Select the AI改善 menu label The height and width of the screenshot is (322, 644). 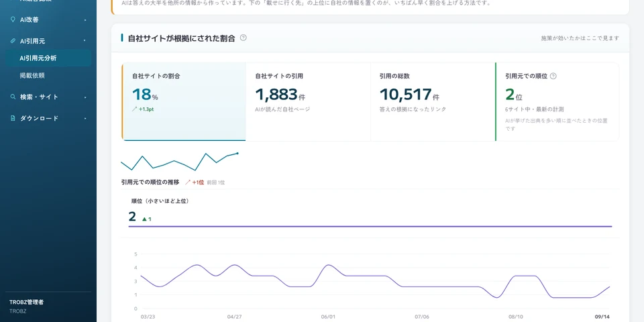click(x=29, y=19)
